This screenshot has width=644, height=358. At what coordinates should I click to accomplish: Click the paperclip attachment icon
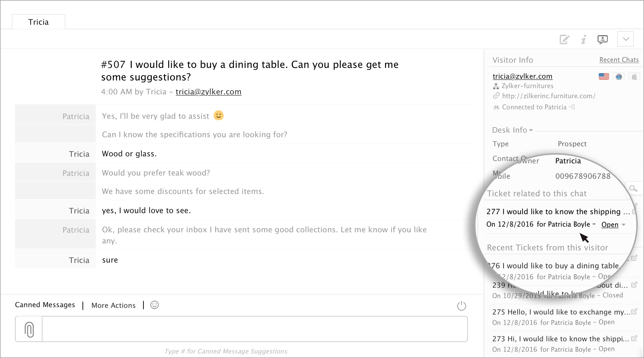coord(29,329)
